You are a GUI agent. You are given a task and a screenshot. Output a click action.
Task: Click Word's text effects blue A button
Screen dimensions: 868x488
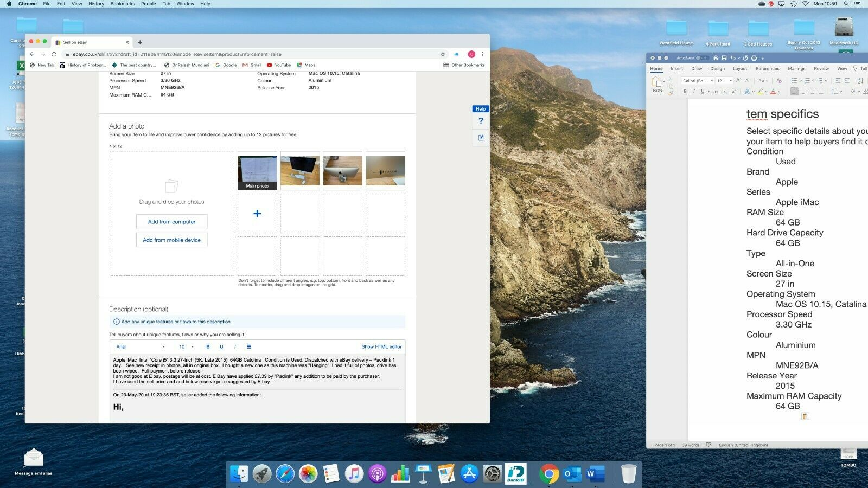tap(747, 92)
